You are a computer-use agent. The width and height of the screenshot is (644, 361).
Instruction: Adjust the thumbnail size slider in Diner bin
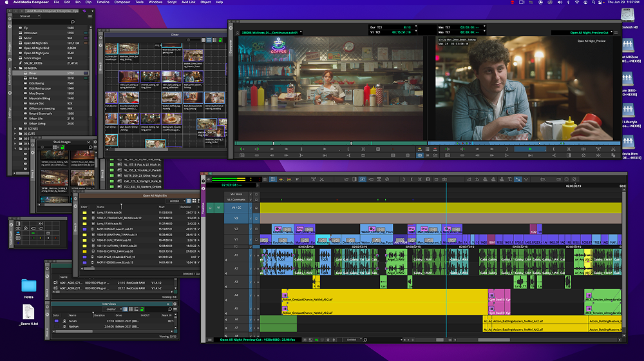[x=189, y=40]
